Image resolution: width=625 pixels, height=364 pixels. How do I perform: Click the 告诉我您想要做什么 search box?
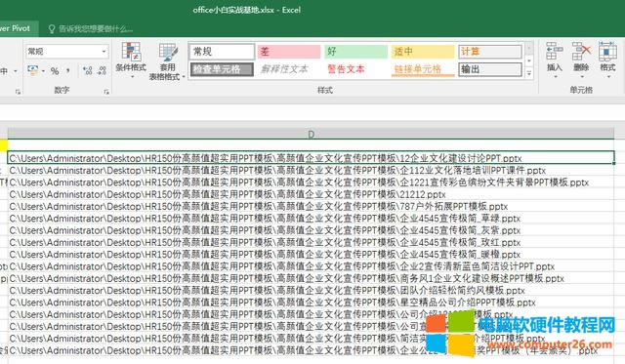click(96, 28)
